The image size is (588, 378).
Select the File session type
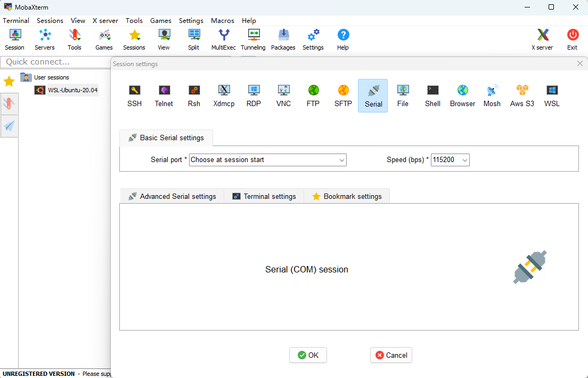point(403,96)
